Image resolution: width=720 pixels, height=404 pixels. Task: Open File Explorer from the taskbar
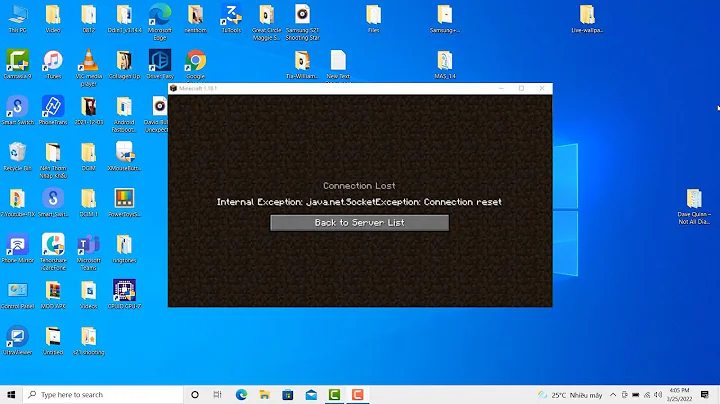264,395
